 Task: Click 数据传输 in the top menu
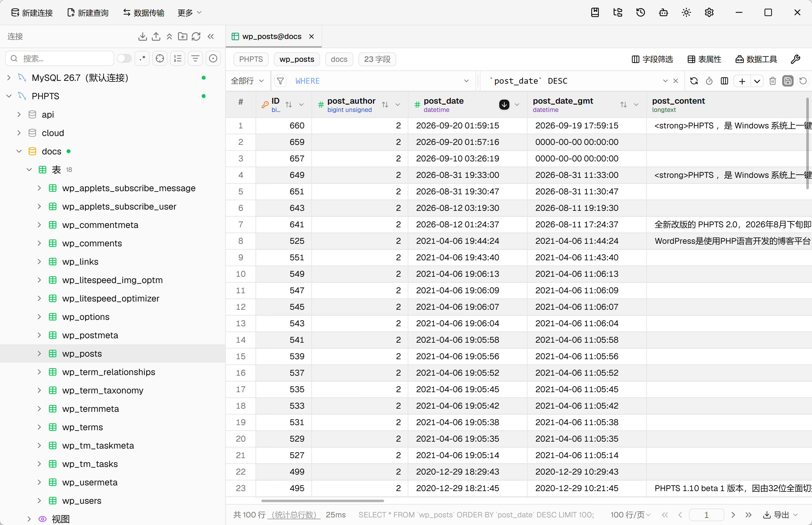click(x=144, y=13)
